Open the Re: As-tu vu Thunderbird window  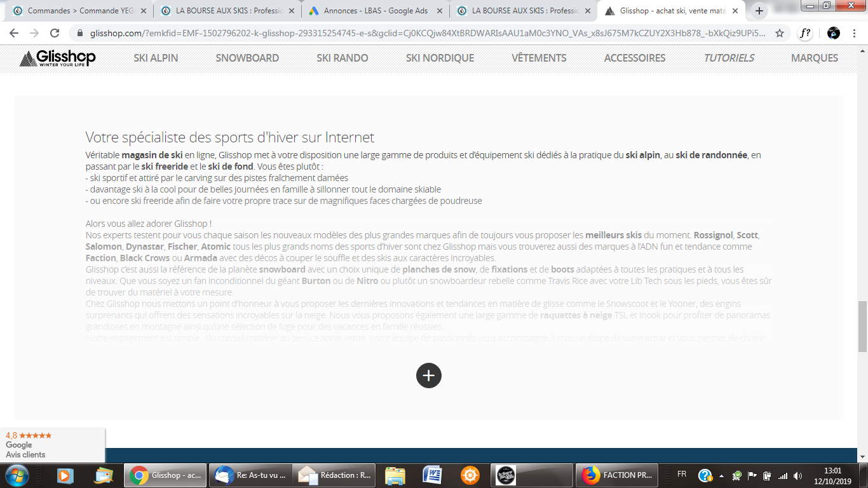[x=250, y=475]
